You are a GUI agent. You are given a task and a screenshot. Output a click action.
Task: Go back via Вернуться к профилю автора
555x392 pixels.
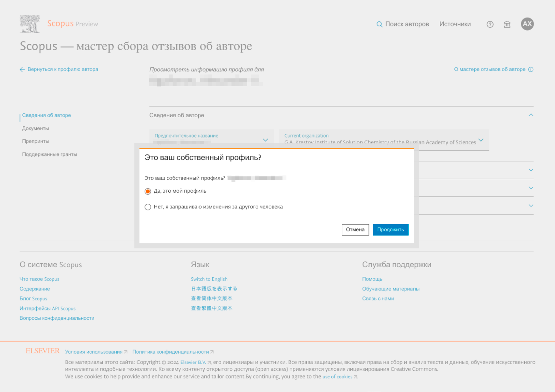tap(63, 69)
